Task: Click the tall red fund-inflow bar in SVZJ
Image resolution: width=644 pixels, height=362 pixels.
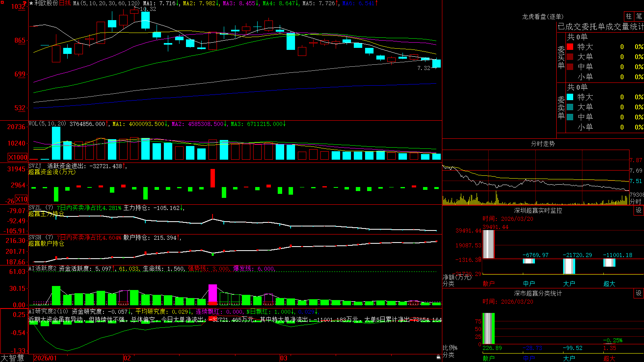Action: click(x=213, y=178)
